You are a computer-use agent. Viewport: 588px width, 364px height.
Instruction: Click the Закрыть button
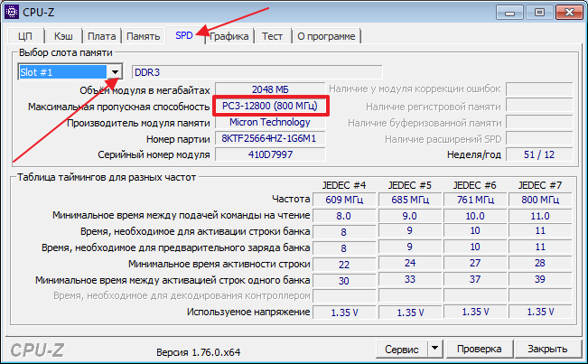(547, 349)
